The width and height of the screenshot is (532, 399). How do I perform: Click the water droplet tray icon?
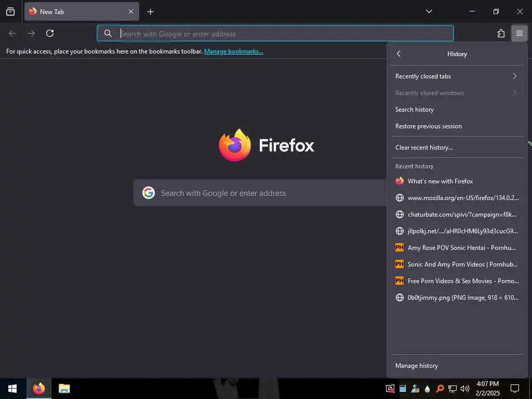pyautogui.click(x=427, y=389)
